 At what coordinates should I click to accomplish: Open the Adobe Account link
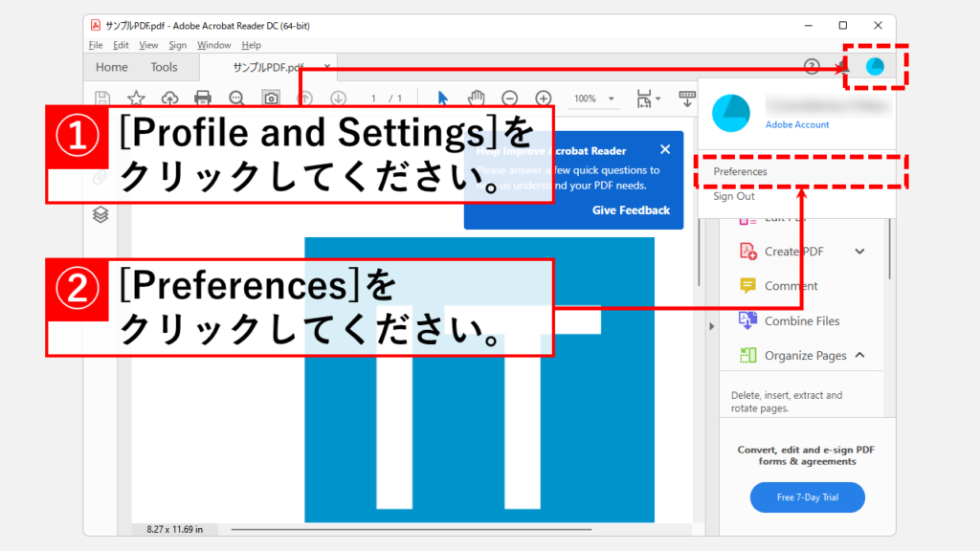pos(797,124)
